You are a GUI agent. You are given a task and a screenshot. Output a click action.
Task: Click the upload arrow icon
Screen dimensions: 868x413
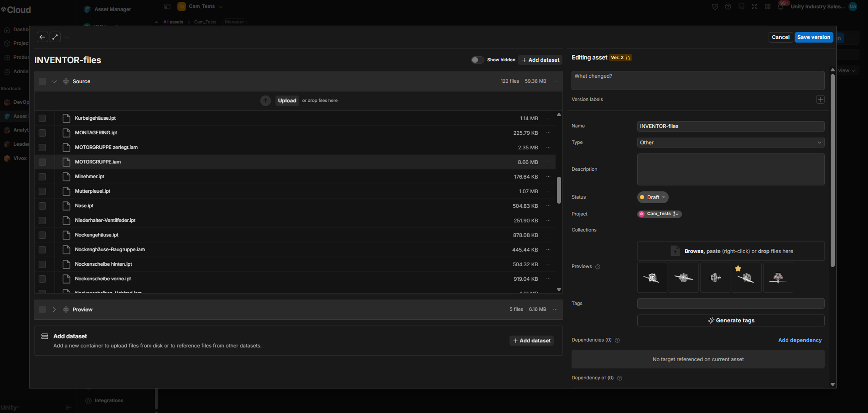(x=265, y=100)
